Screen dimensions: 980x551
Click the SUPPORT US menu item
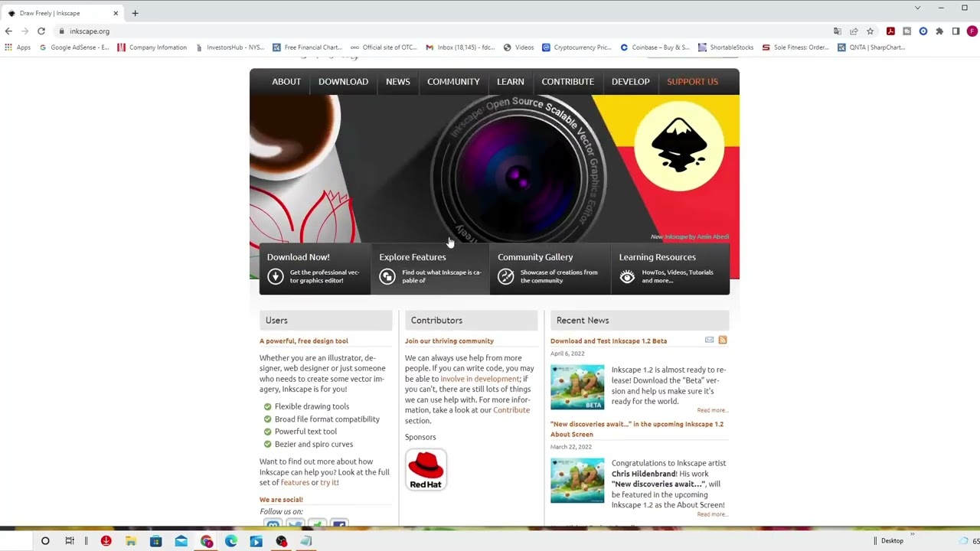692,82
